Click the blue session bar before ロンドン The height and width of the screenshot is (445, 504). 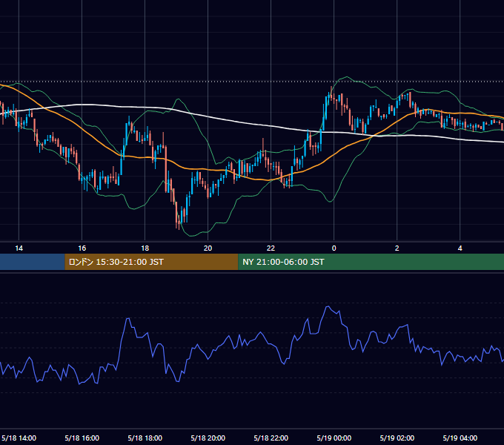pos(33,262)
